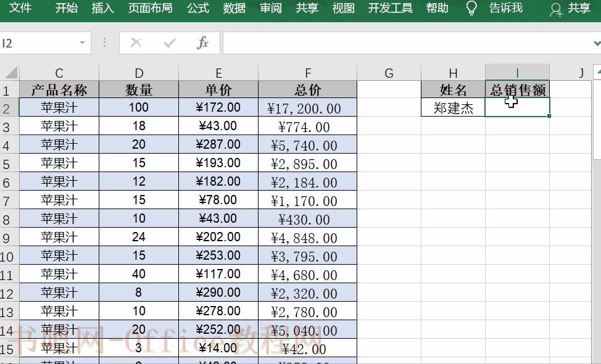Click the 总价 header cell
This screenshot has height=364, width=601.
[x=308, y=89]
